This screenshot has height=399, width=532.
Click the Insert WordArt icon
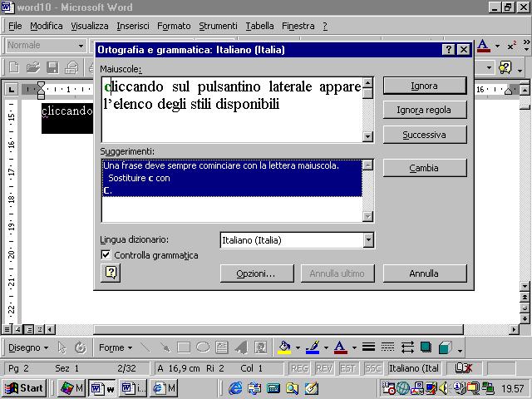coord(241,347)
